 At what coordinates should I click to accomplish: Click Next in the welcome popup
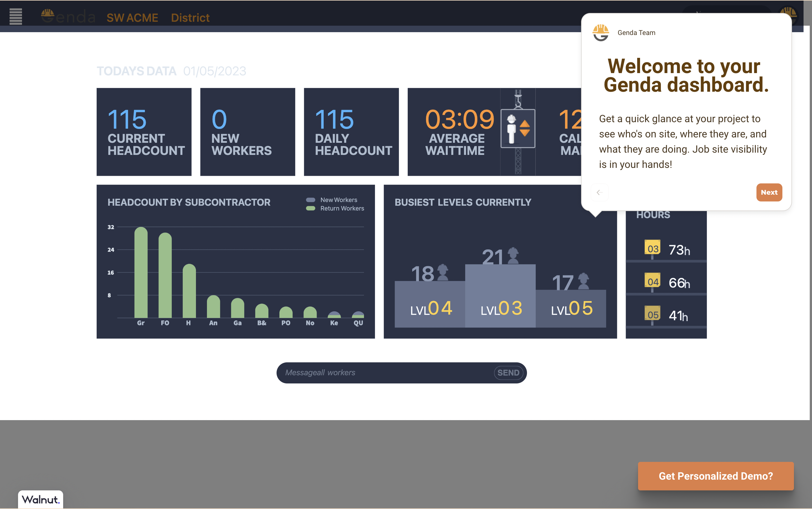[769, 192]
